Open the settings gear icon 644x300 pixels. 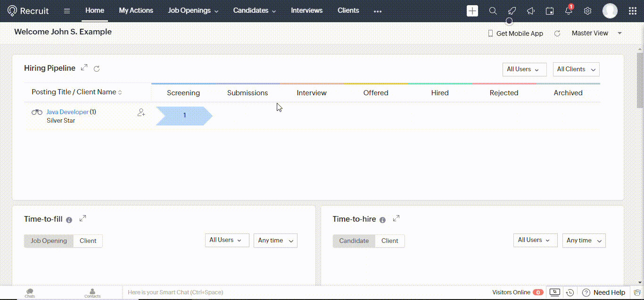coord(587,11)
